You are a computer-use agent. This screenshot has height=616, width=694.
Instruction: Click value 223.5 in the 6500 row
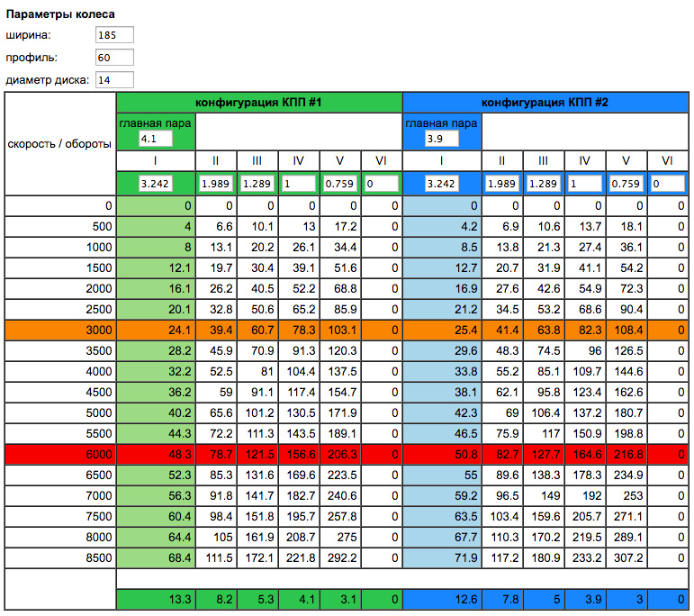(342, 476)
